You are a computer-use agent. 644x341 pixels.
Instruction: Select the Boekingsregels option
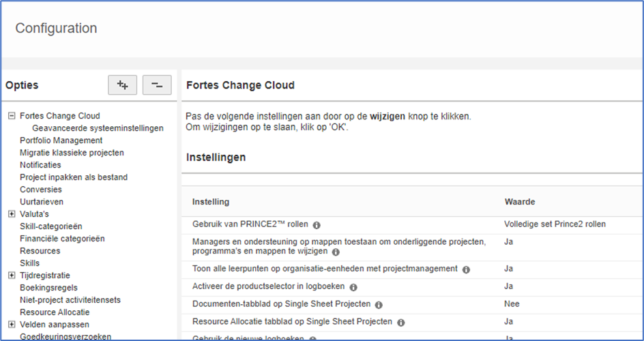pyautogui.click(x=48, y=288)
